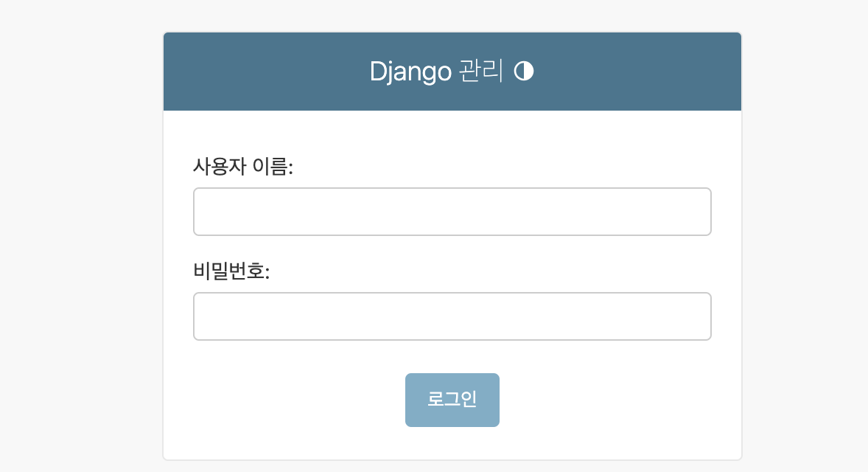This screenshot has height=472, width=868.
Task: Click the 비밀번호 label text
Action: pyautogui.click(x=230, y=271)
